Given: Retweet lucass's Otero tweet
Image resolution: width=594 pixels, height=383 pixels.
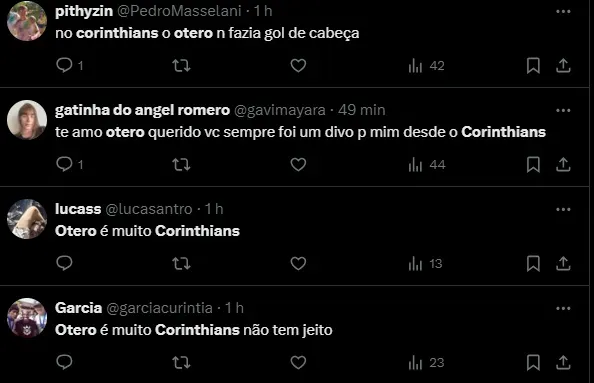Looking at the screenshot, I should tap(181, 263).
